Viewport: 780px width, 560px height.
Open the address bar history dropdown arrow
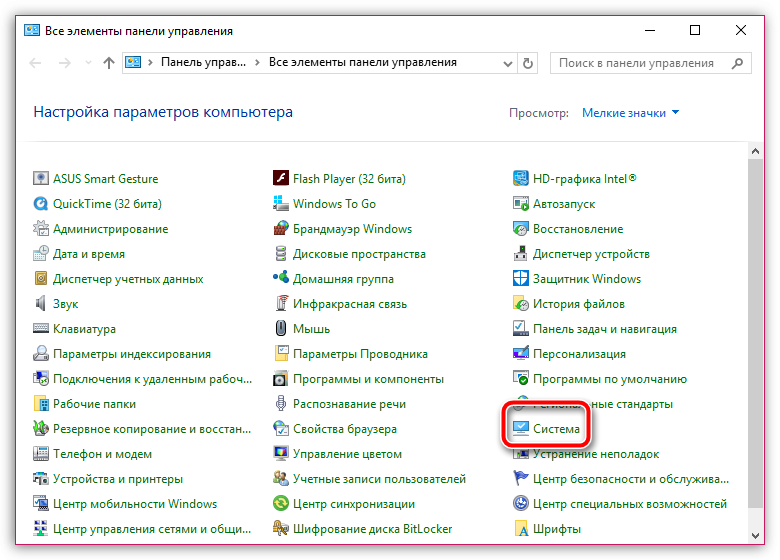[506, 63]
